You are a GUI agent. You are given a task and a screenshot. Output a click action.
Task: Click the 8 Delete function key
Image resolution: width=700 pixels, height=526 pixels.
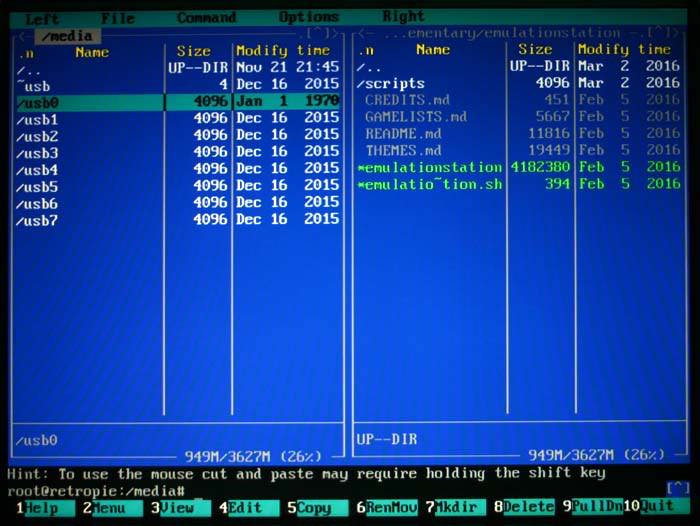[524, 506]
